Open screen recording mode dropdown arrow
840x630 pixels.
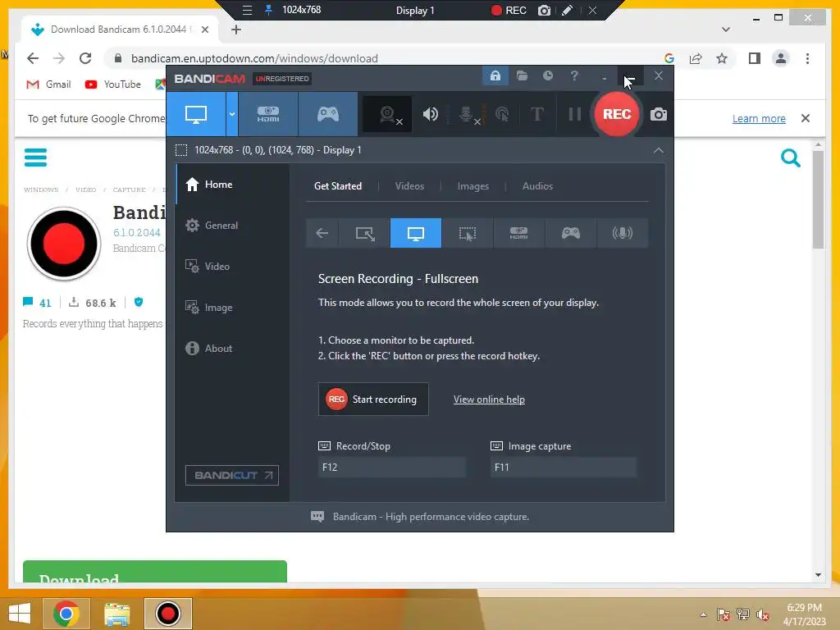click(x=232, y=114)
